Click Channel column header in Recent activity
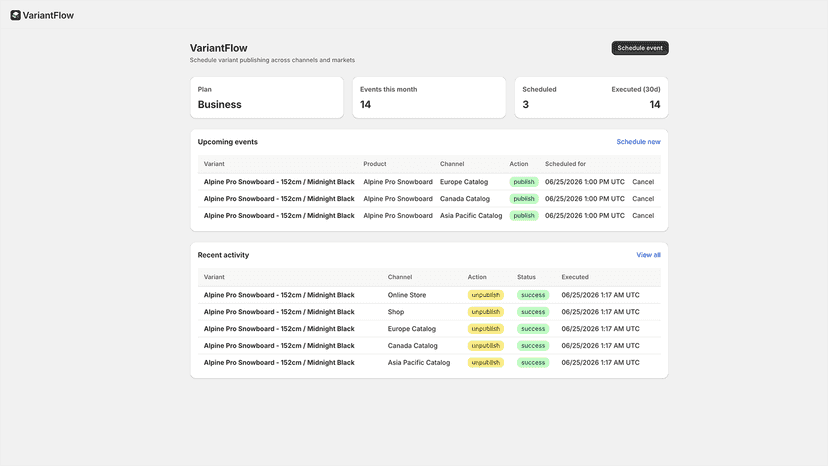Viewport: 828px width, 466px height. tap(400, 277)
